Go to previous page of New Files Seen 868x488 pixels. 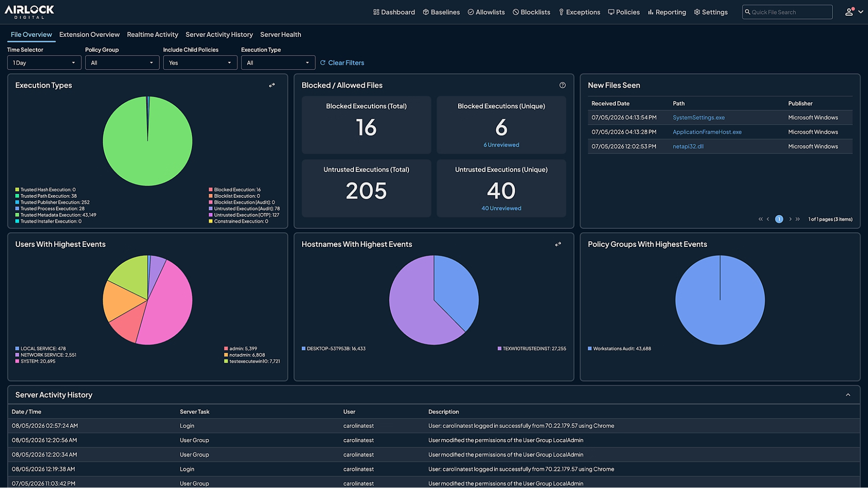pyautogui.click(x=768, y=219)
